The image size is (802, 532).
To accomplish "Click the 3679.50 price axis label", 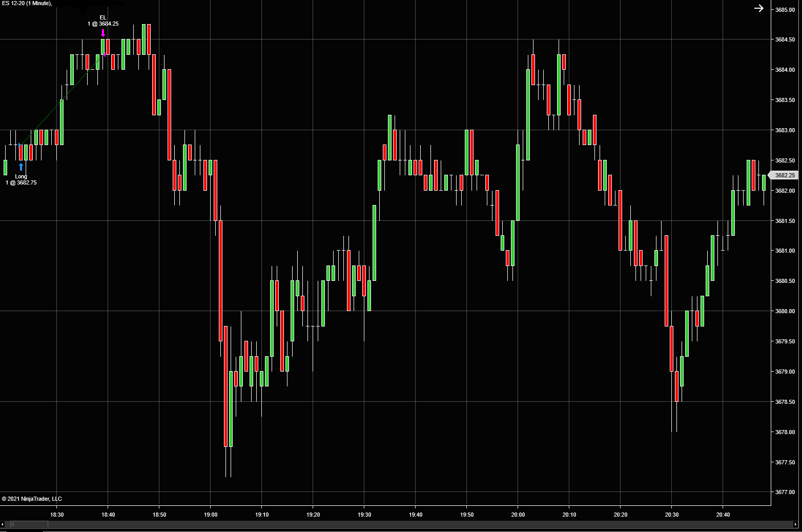I will [x=785, y=341].
